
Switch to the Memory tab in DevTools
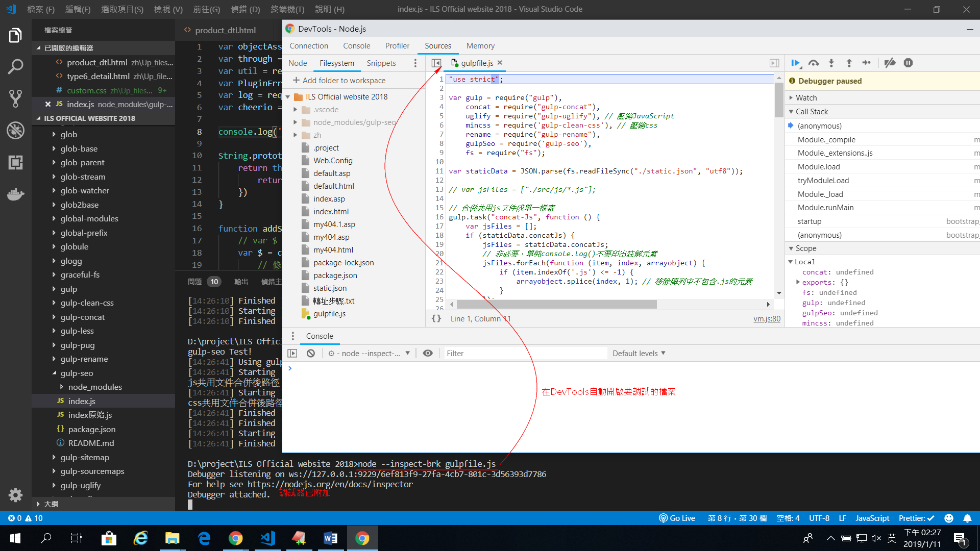point(480,46)
